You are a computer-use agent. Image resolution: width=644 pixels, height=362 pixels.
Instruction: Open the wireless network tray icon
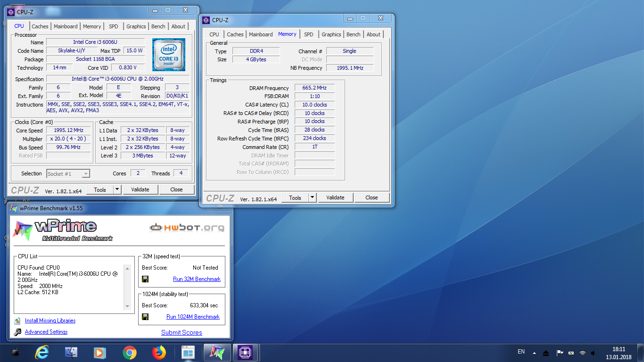[x=583, y=353]
